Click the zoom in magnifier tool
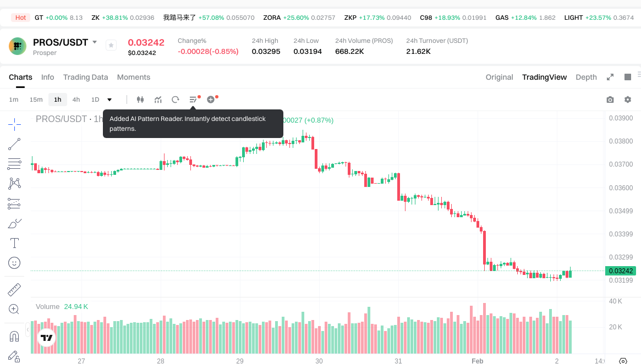The height and width of the screenshot is (364, 641). click(14, 309)
